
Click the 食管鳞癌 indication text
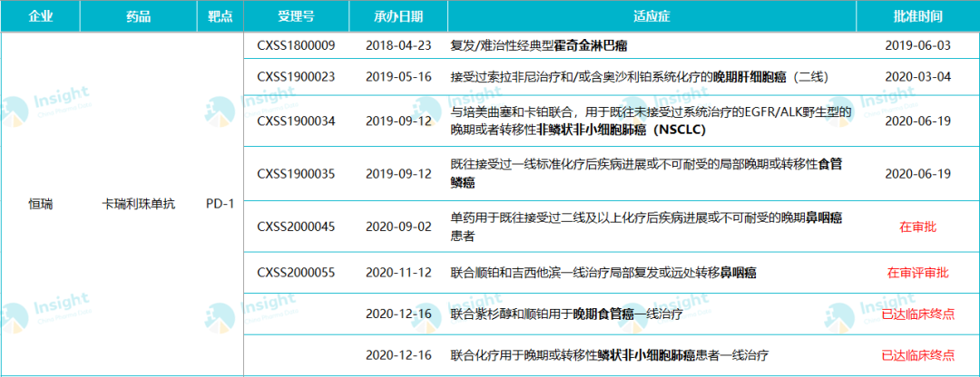point(646,173)
